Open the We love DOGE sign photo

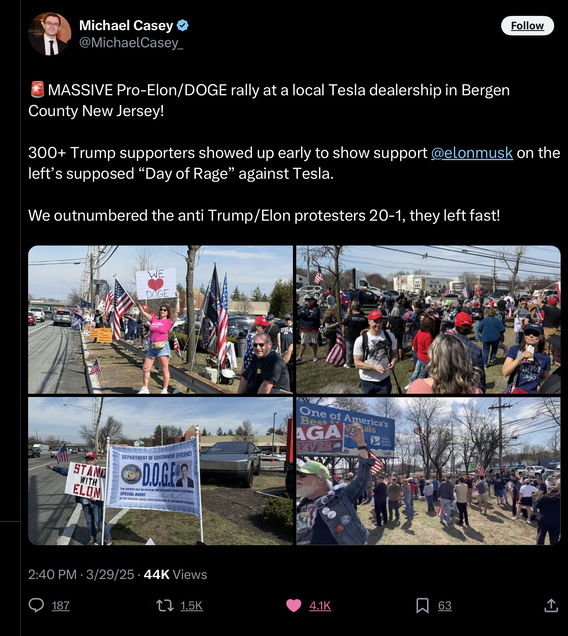[x=160, y=320]
